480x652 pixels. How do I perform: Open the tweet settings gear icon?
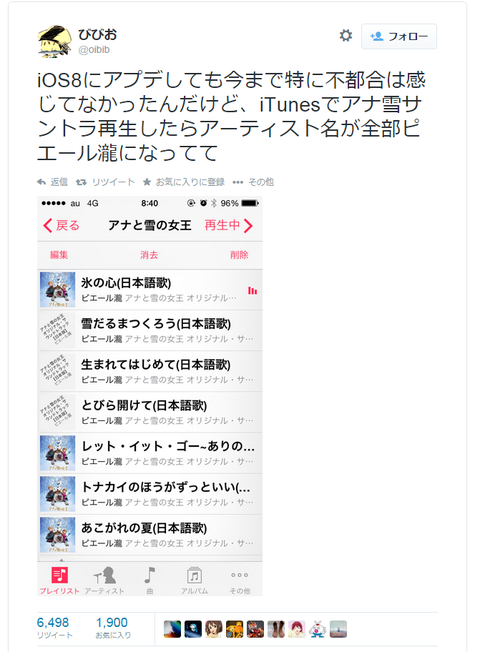point(346,36)
